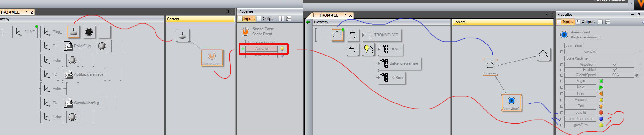
Task: Click the Animation1 keyframe node
Action: 512,103
